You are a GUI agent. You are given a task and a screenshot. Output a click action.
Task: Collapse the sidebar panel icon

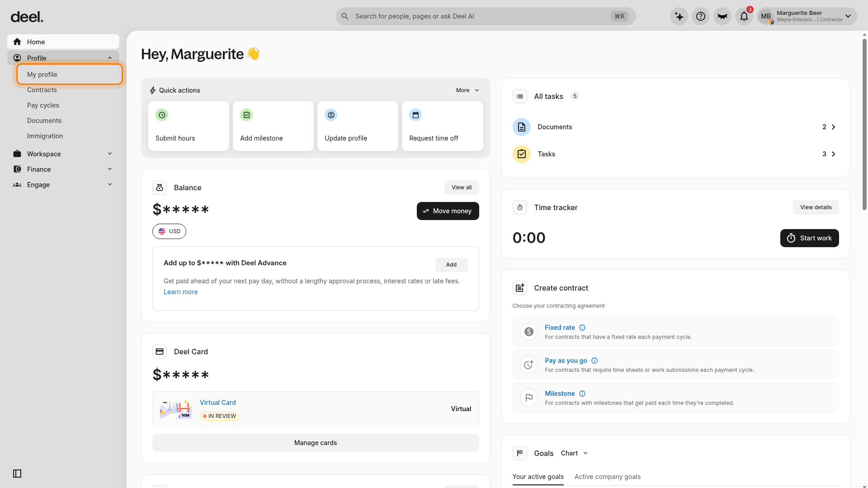[x=17, y=474]
